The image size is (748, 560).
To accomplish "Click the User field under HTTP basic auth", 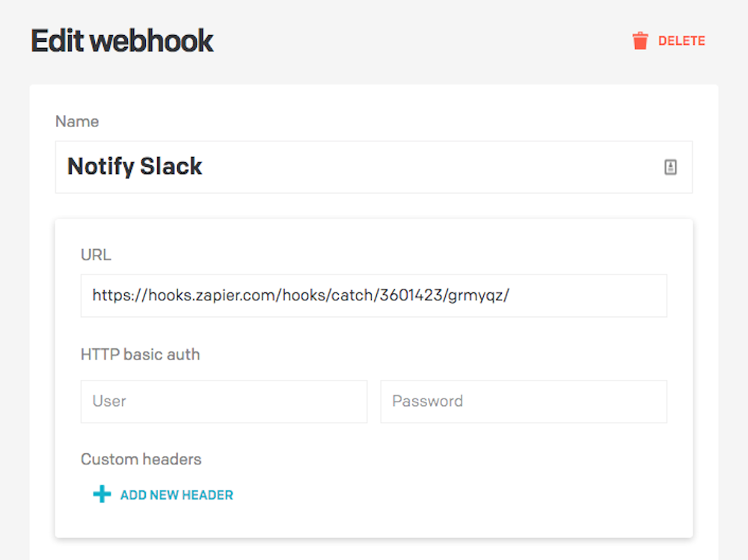I will click(x=223, y=401).
